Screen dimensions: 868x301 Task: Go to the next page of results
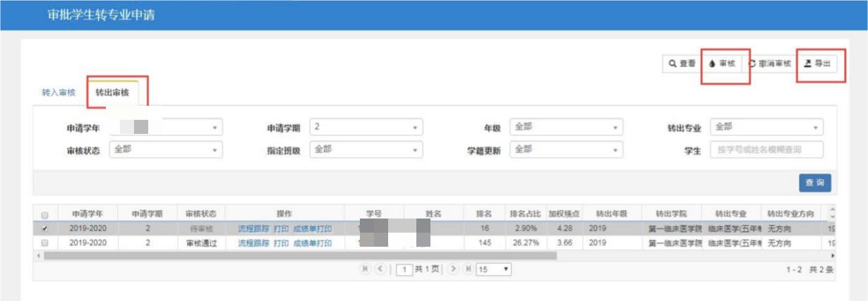(453, 269)
